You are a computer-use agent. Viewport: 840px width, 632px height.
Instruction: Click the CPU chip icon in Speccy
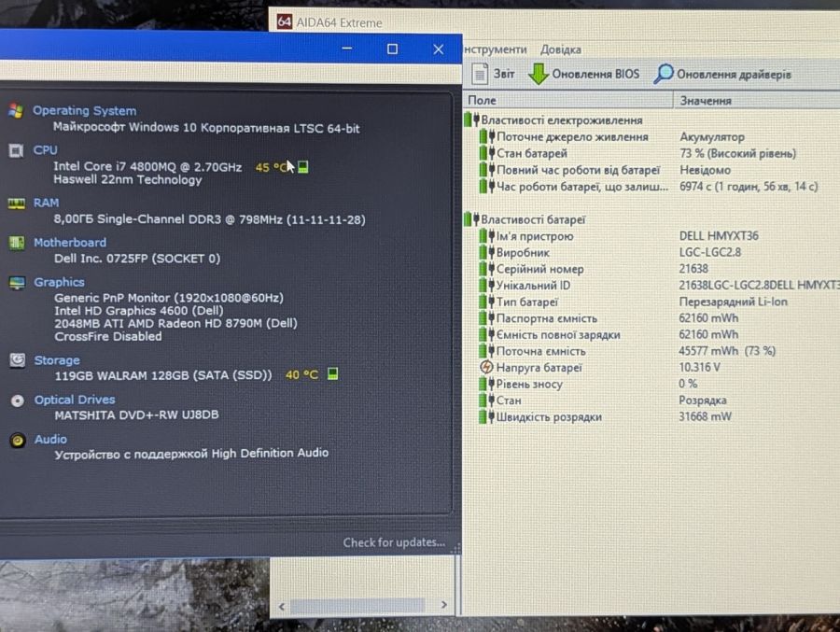coord(16,150)
